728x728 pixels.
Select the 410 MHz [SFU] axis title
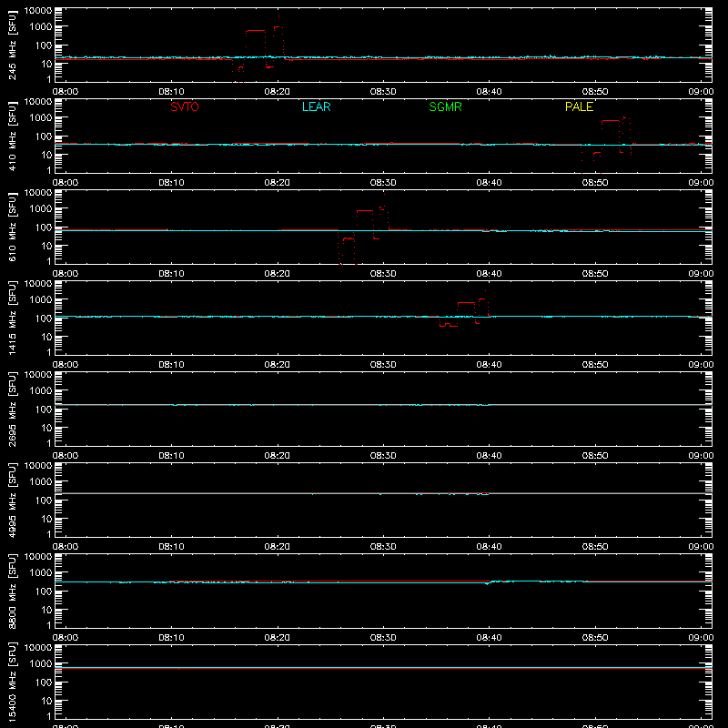coord(12,136)
